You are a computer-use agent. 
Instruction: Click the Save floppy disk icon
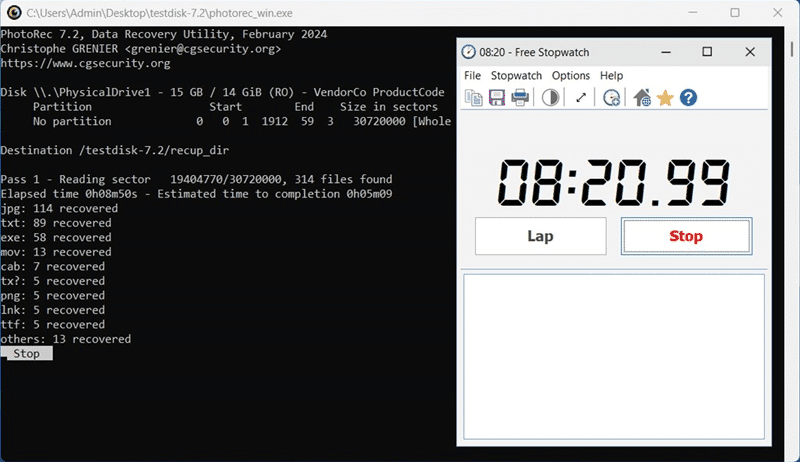tap(496, 97)
